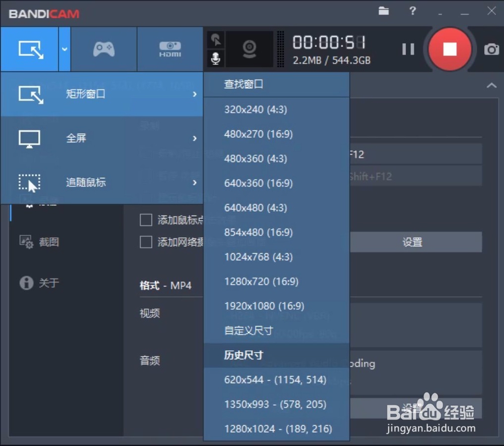Click the 截图 image settings icon
The width and height of the screenshot is (504, 446).
26,242
